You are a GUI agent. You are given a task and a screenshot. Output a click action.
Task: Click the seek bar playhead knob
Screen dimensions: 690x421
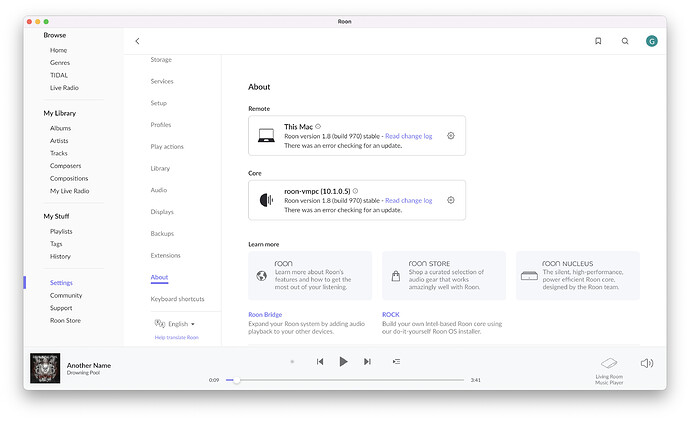236,380
